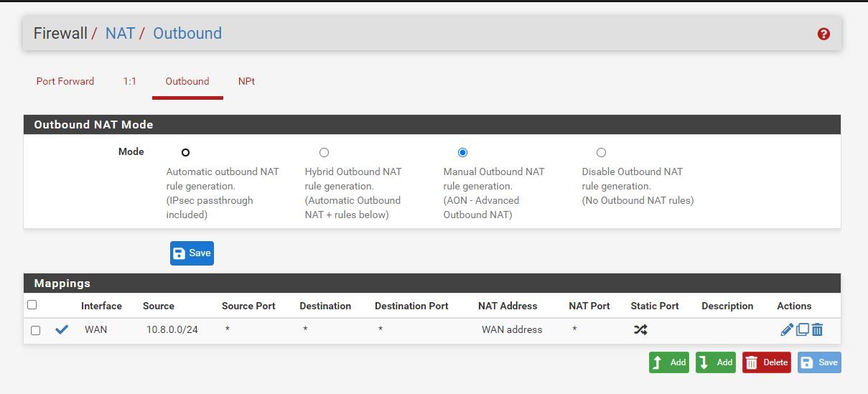868x394 pixels.
Task: Select Hybrid Outbound NAT mode
Action: [324, 152]
